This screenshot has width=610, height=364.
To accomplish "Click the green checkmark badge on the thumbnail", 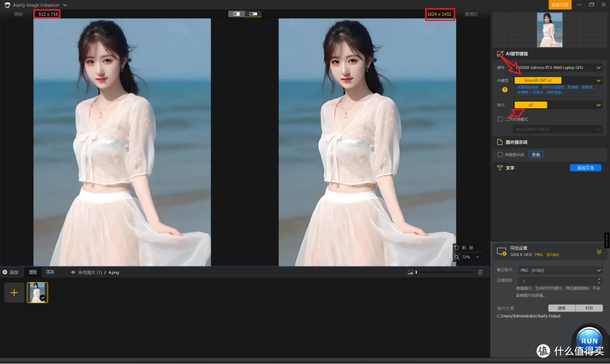I will 42,298.
